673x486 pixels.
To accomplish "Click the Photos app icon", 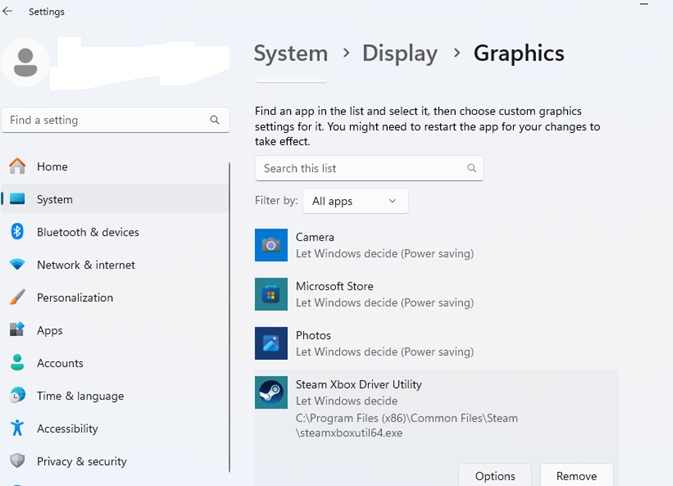I will click(x=271, y=343).
